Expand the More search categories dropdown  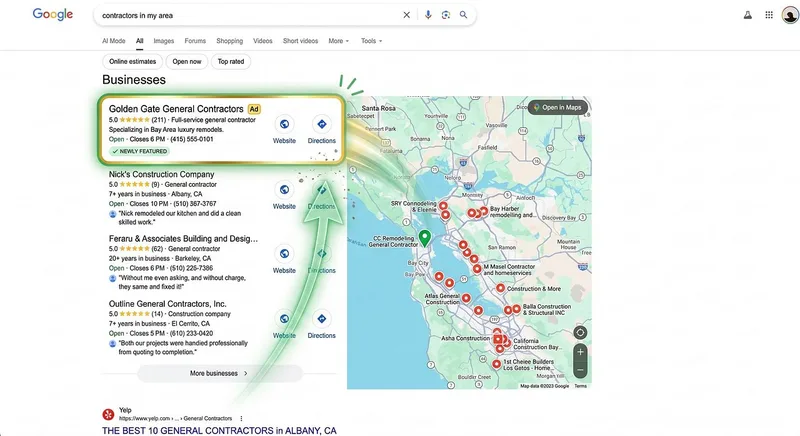(339, 41)
